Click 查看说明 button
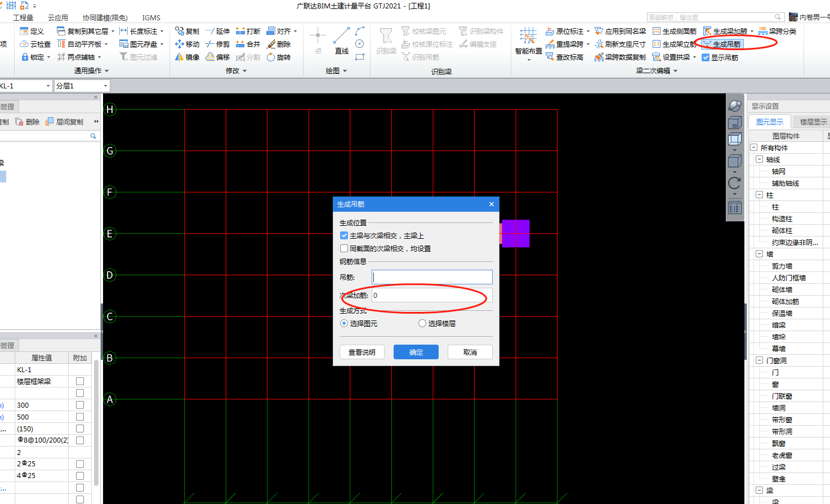Screen dimensions: 830x504 tap(362, 352)
